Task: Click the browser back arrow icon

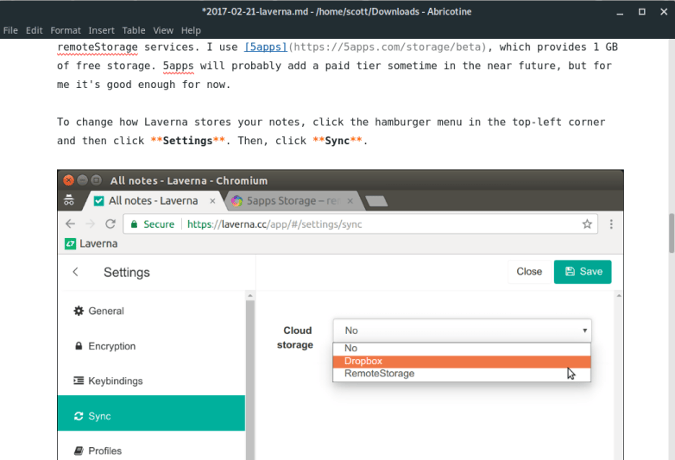Action: click(72, 225)
